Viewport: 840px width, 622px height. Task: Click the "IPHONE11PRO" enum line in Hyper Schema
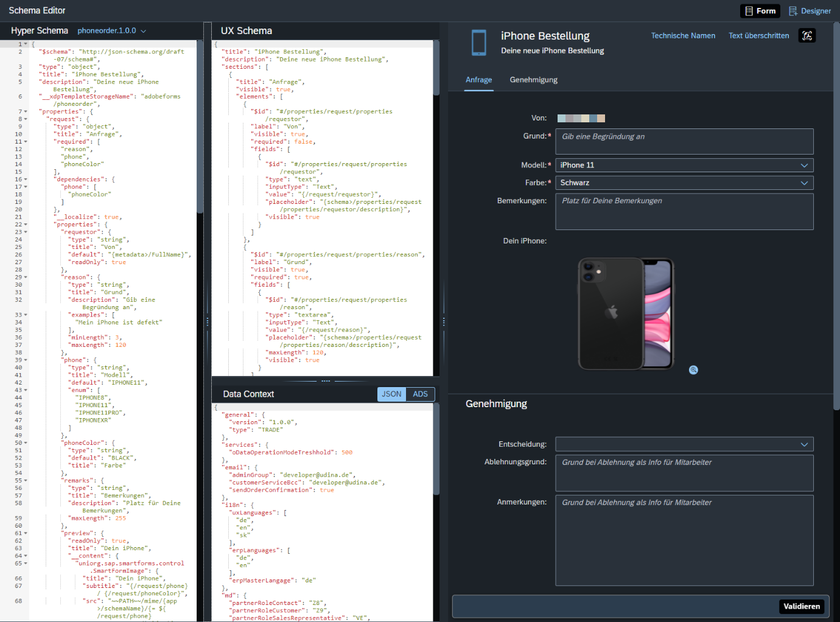(100, 413)
